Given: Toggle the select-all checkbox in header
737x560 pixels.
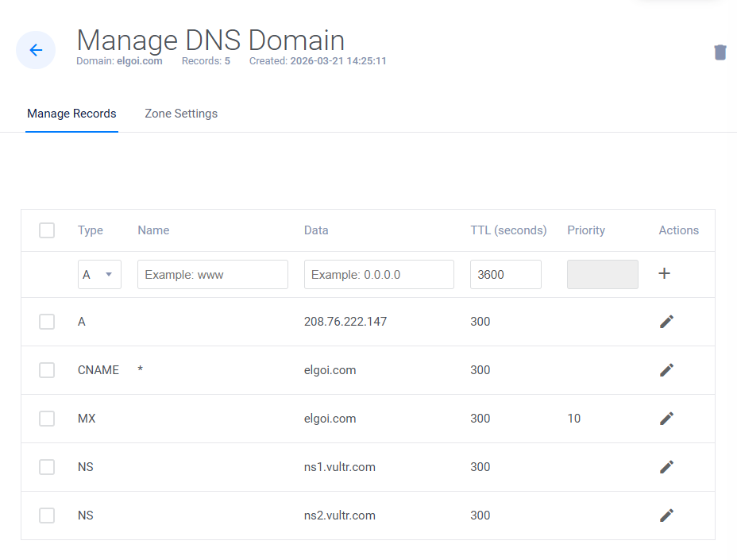Looking at the screenshot, I should (47, 230).
